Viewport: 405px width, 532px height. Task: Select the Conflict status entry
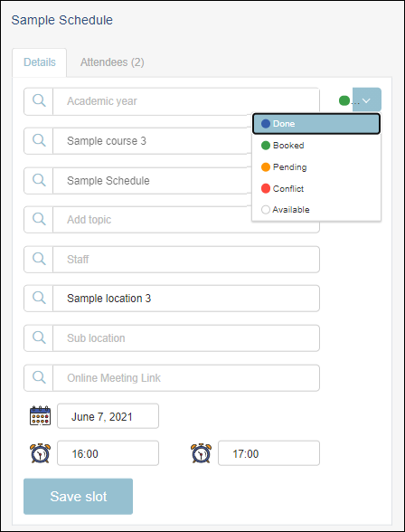tap(316, 188)
